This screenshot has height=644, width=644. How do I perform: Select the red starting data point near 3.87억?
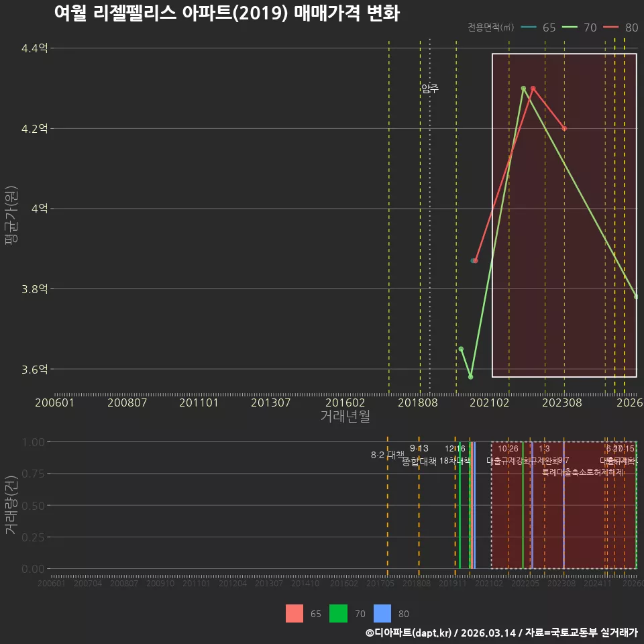(476, 261)
